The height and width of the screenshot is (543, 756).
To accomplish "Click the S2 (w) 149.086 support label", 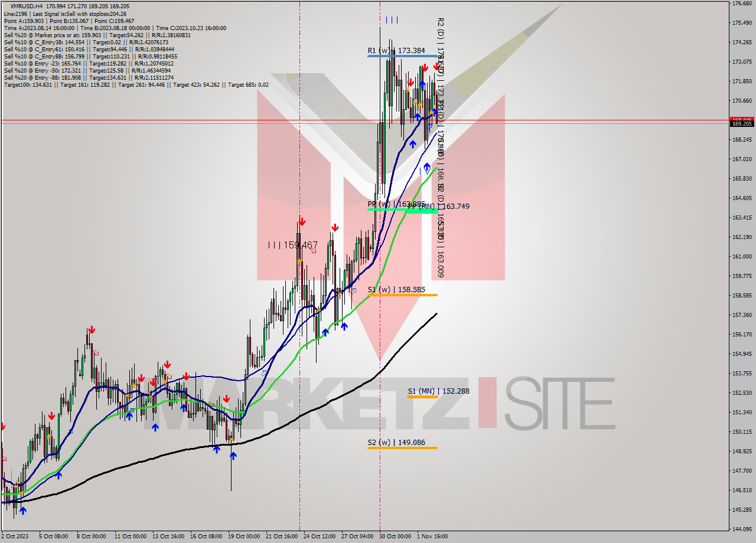I will tap(396, 442).
